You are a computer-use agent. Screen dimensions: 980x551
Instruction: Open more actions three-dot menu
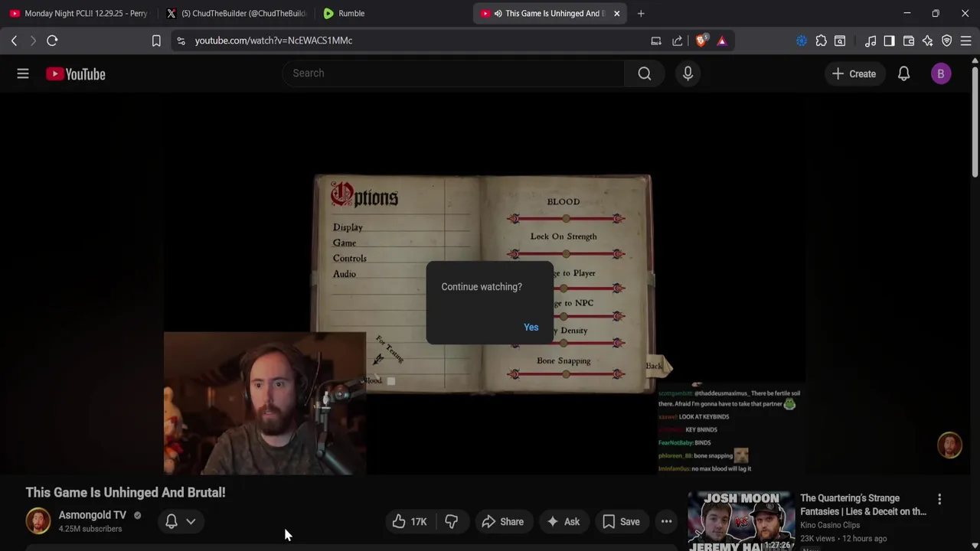[x=667, y=522]
